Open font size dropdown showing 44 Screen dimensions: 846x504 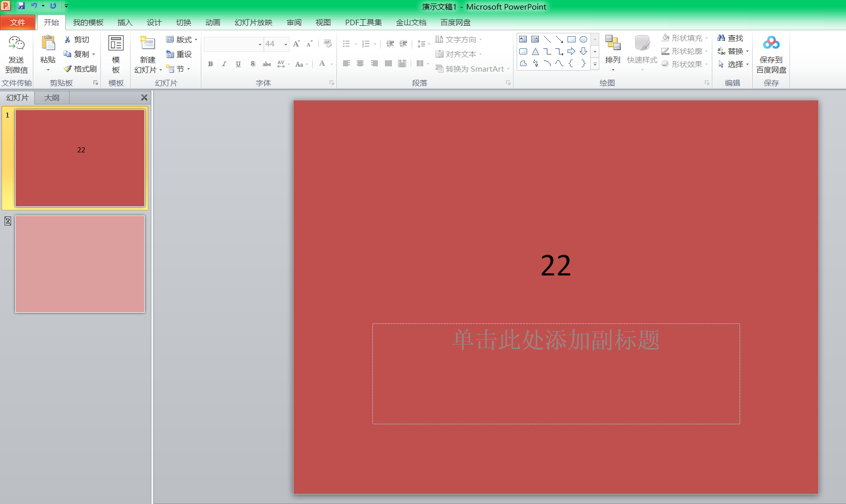[x=286, y=44]
